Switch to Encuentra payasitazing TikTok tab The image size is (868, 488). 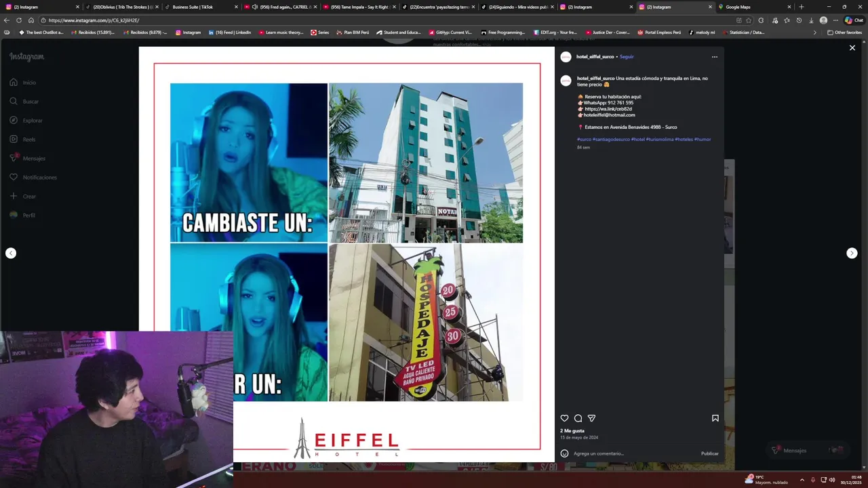click(437, 7)
